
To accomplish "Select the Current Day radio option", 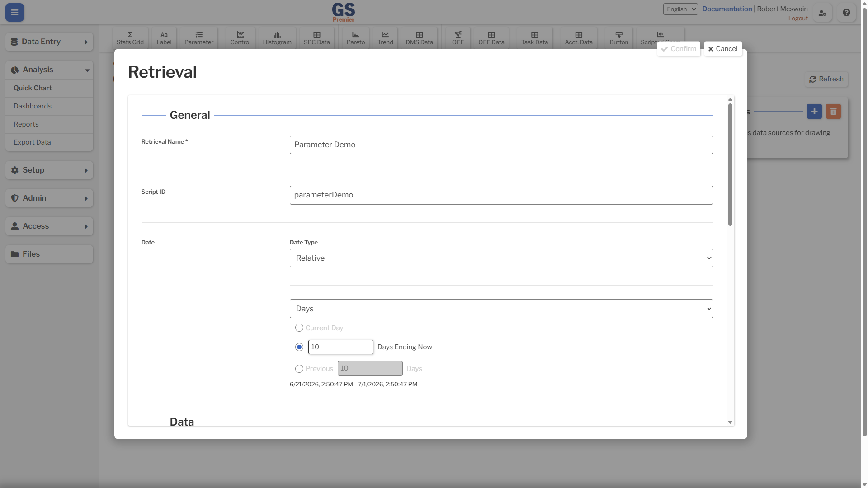I will tap(299, 328).
